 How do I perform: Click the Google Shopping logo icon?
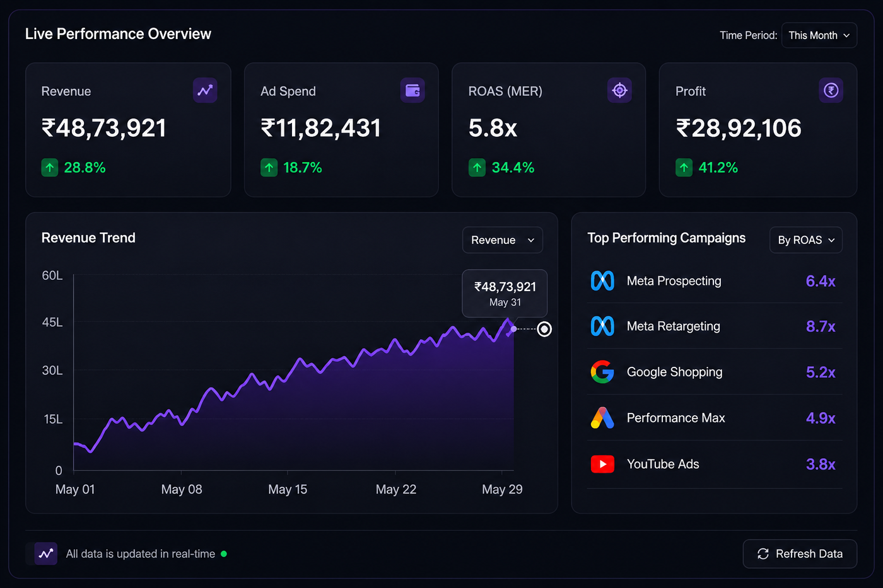[602, 372]
